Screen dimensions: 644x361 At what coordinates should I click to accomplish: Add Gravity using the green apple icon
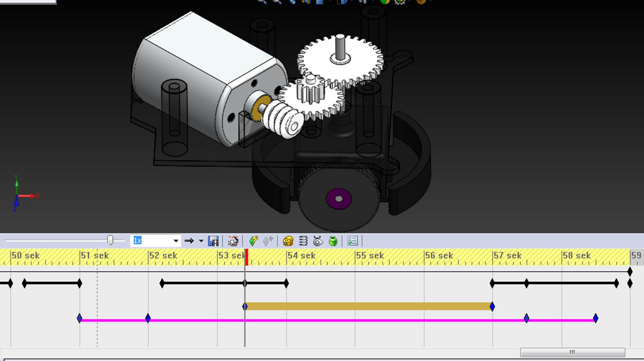click(333, 241)
